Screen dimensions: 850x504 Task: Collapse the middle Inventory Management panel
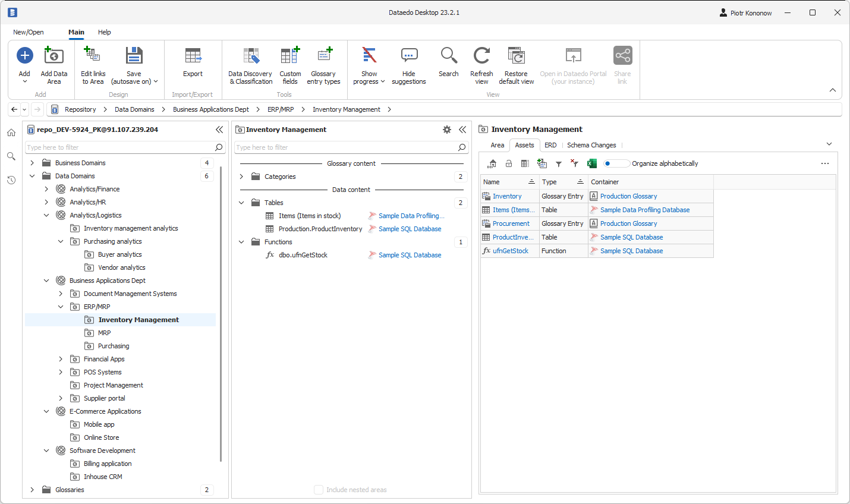(462, 130)
